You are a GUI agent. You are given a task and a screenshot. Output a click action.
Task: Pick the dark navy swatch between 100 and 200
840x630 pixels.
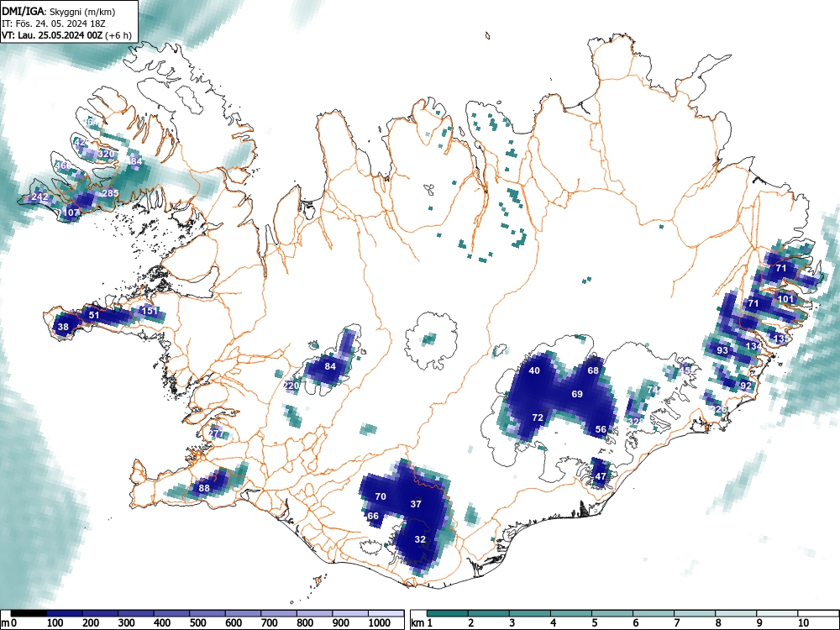click(65, 613)
